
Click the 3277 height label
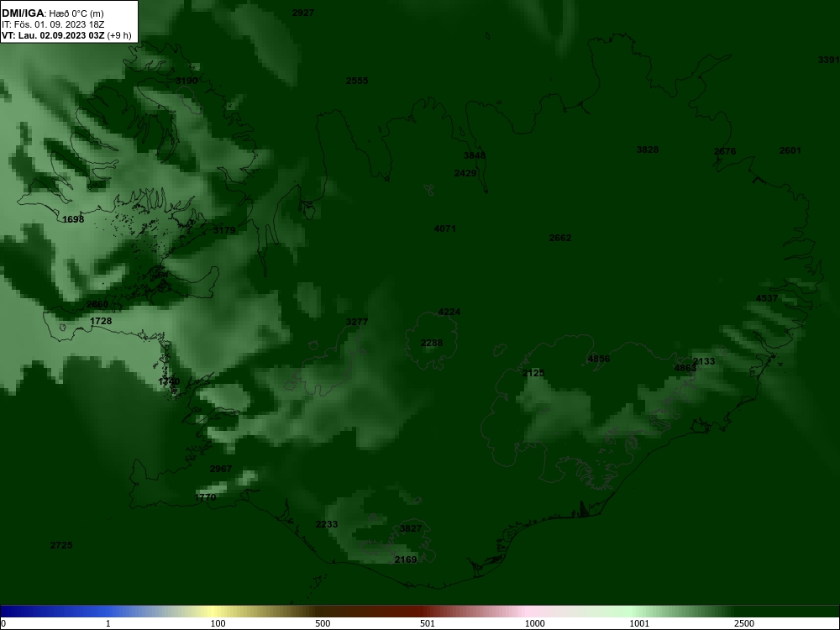[x=357, y=322]
